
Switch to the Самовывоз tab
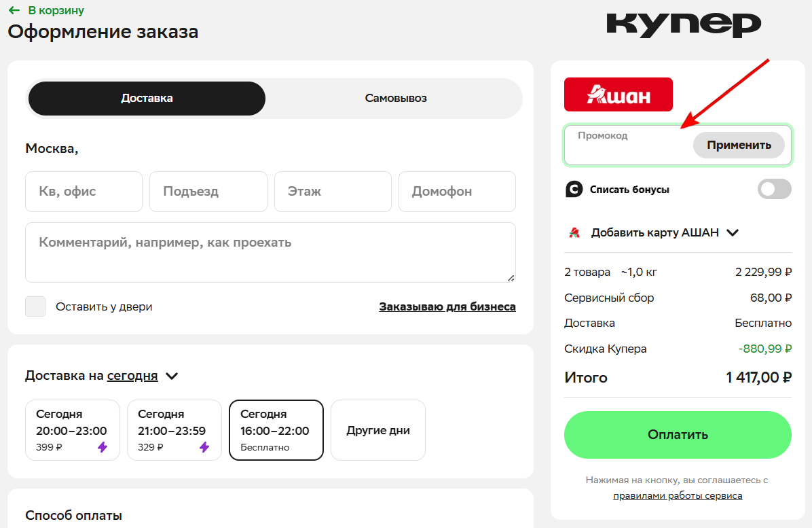pos(395,99)
